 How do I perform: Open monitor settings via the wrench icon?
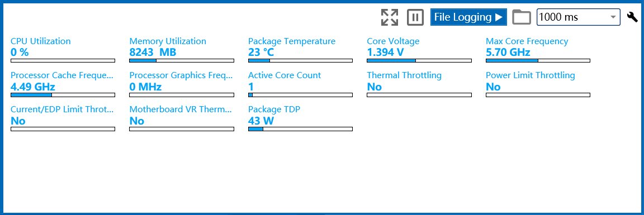[x=632, y=17]
